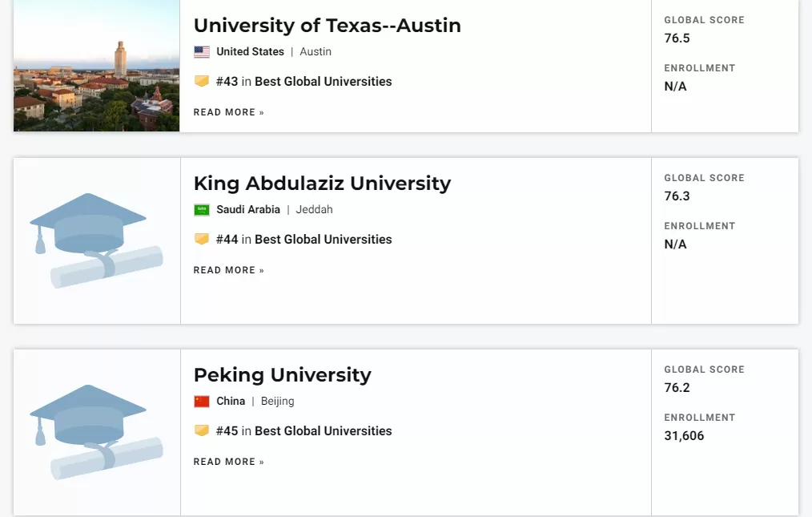Click Read More under University of Texas--Austin
This screenshot has height=517, width=812.
pos(229,112)
